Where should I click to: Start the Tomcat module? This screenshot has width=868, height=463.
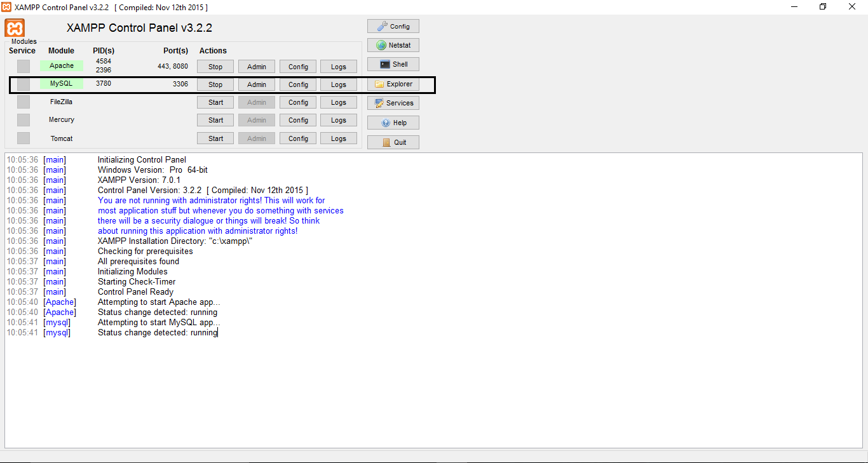coord(215,138)
